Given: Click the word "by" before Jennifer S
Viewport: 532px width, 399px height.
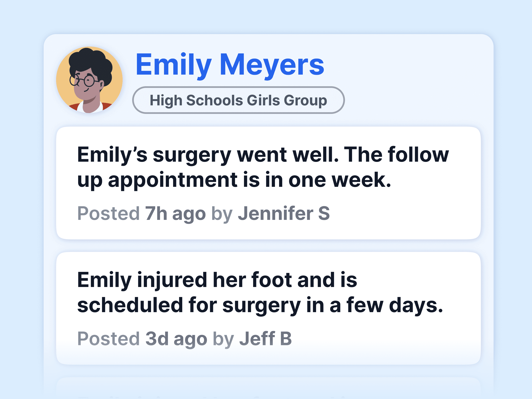Looking at the screenshot, I should point(222,213).
